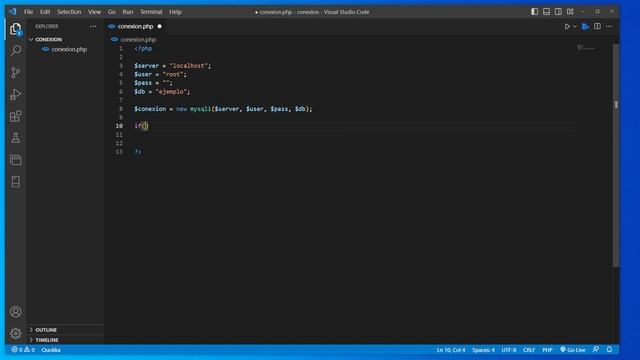
Task: Click line number 10 in gutter
Action: pyautogui.click(x=119, y=126)
